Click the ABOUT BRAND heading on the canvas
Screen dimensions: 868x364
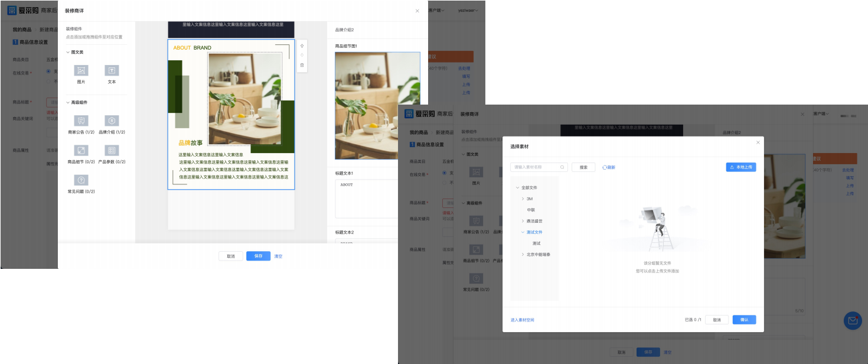[192, 48]
